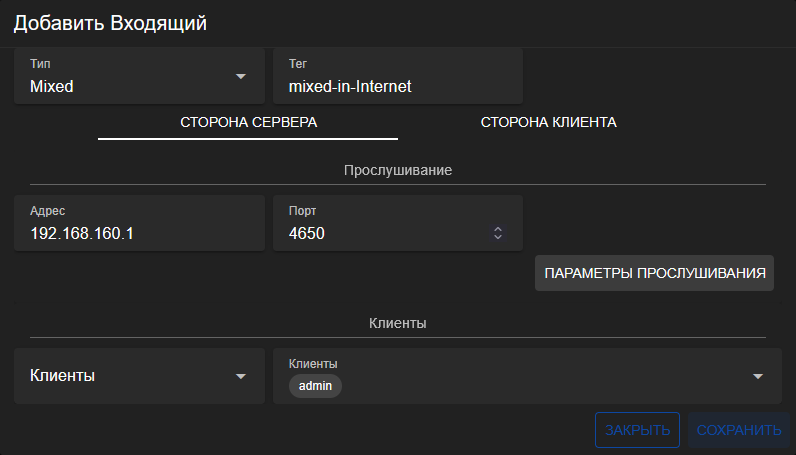
Task: Click the left Клиенты dropdown caret icon
Action: [240, 376]
